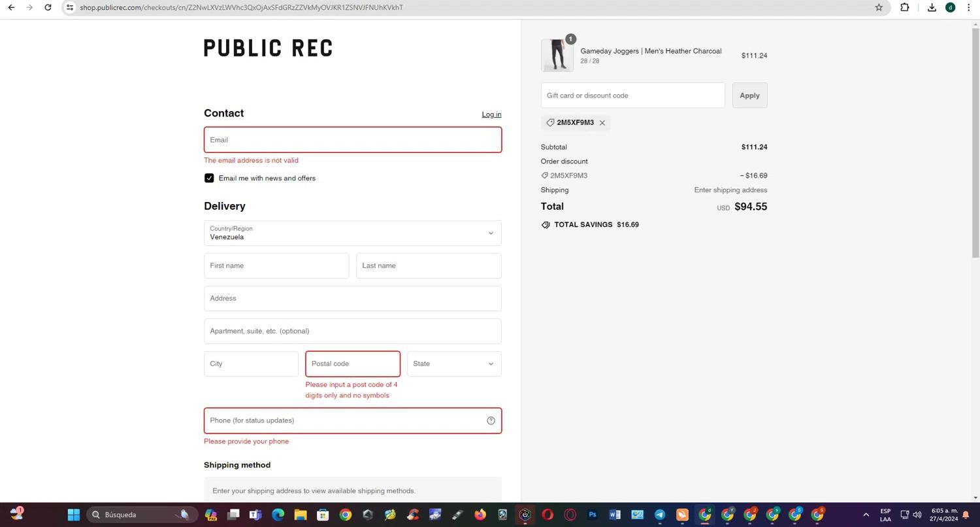
Task: Open the browser downloads panel
Action: (932, 7)
